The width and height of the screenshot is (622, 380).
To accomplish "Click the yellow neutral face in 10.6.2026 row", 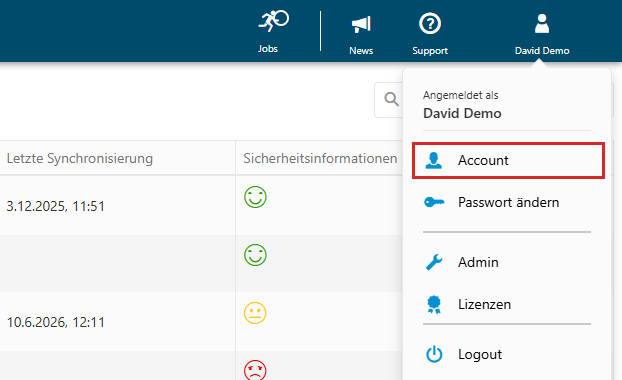I will [255, 313].
